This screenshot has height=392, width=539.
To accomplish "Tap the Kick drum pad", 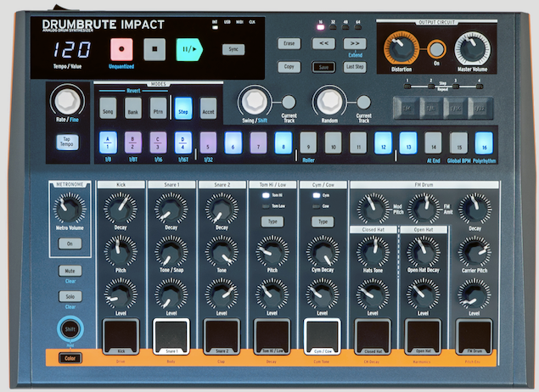I will (x=121, y=337).
